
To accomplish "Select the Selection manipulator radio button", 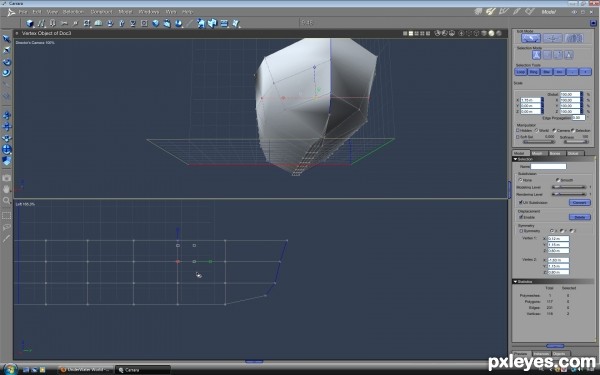I will [x=573, y=130].
